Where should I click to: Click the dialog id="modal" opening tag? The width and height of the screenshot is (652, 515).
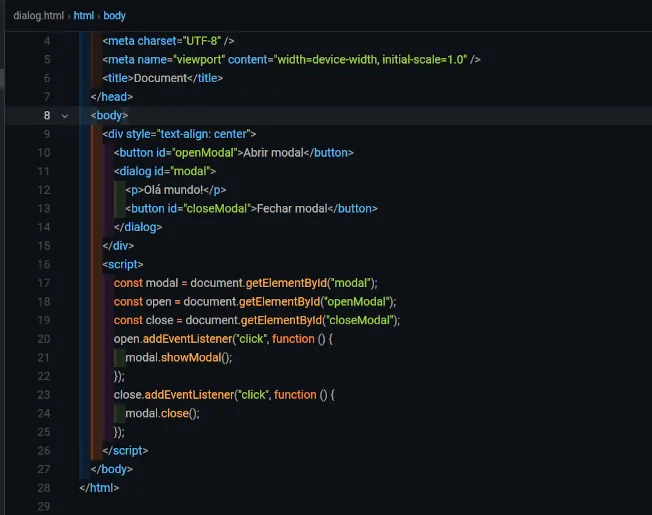165,171
